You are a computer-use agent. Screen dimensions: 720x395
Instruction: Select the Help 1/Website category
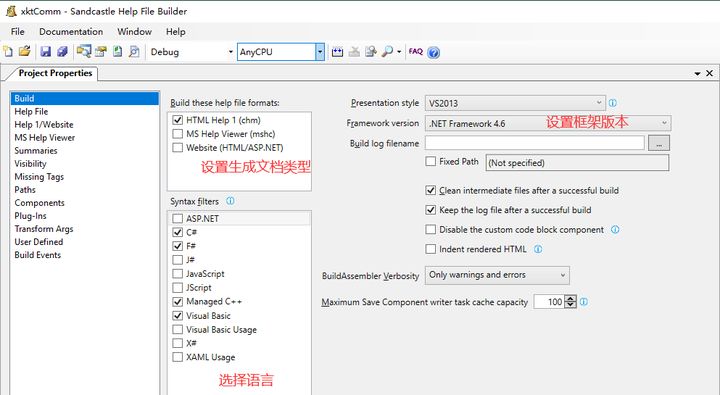(x=84, y=124)
